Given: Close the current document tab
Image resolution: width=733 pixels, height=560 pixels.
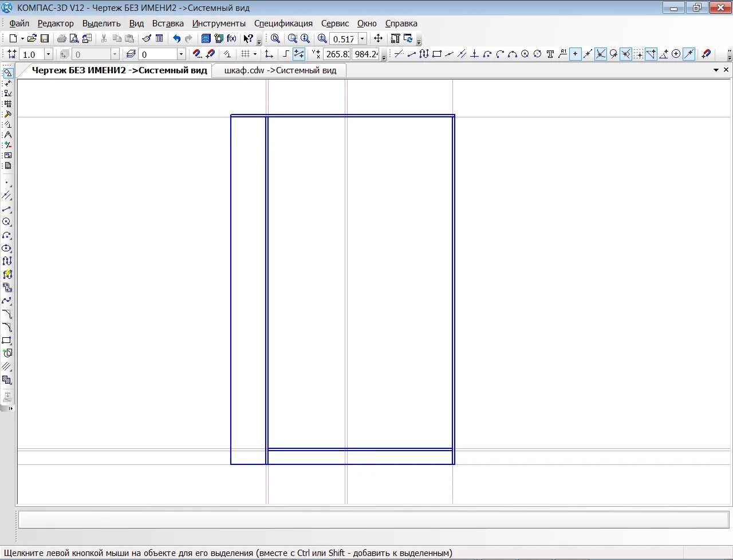Looking at the screenshot, I should pyautogui.click(x=726, y=70).
